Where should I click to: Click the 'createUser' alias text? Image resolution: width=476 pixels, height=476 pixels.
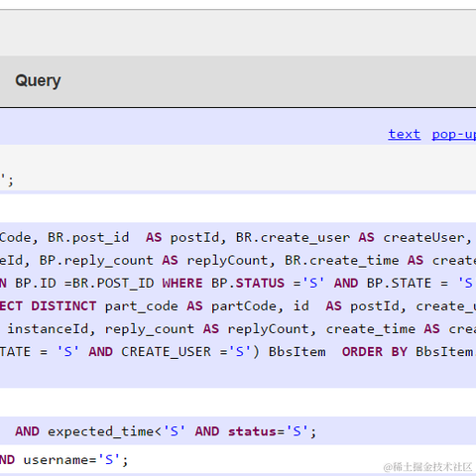point(423,238)
